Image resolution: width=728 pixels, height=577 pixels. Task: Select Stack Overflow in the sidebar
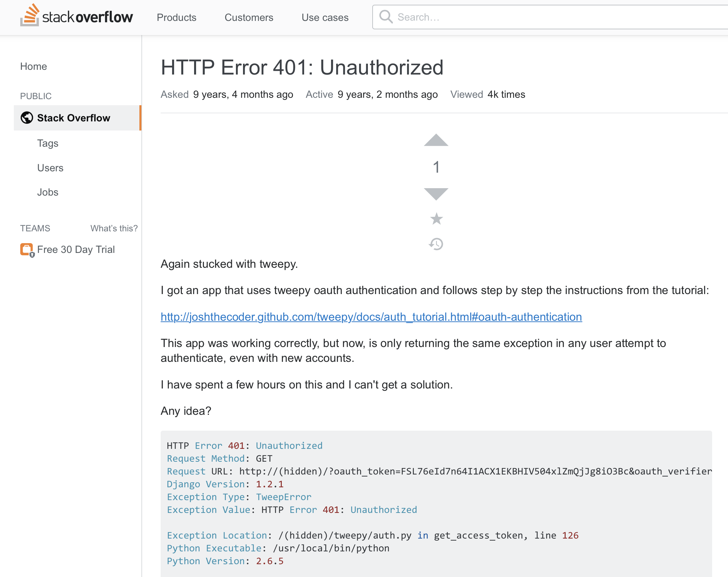point(77,118)
